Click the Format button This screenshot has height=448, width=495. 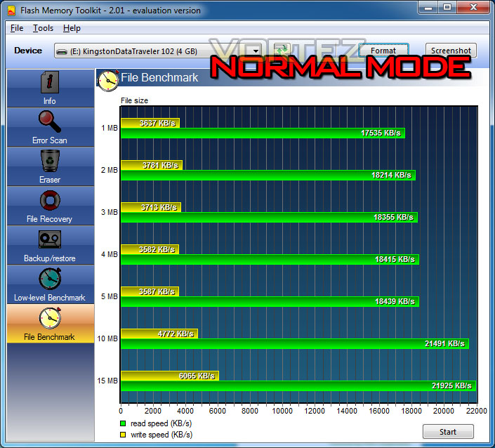(x=383, y=51)
